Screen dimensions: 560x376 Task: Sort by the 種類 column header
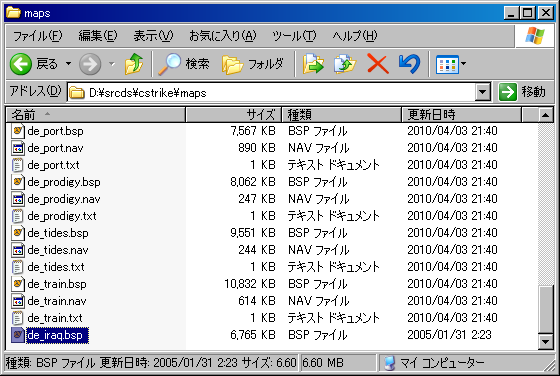coord(342,115)
